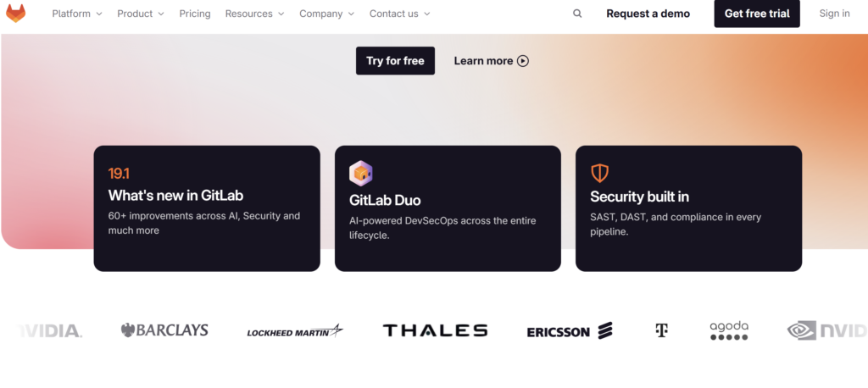Open the Company menu

[326, 14]
